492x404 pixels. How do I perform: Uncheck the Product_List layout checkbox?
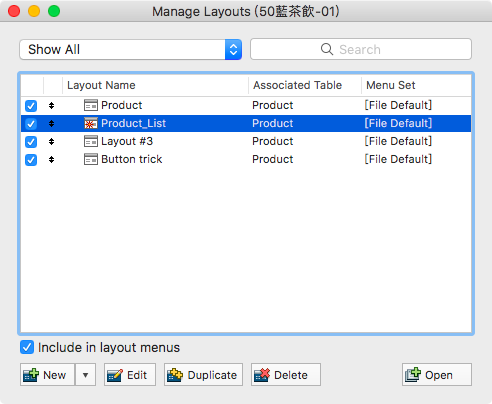coord(31,124)
